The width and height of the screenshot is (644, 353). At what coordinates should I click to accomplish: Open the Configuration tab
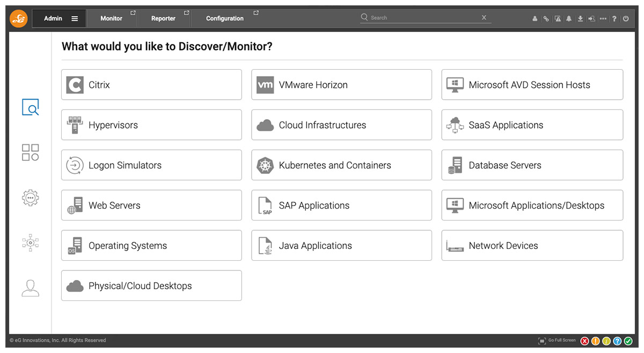pyautogui.click(x=225, y=18)
